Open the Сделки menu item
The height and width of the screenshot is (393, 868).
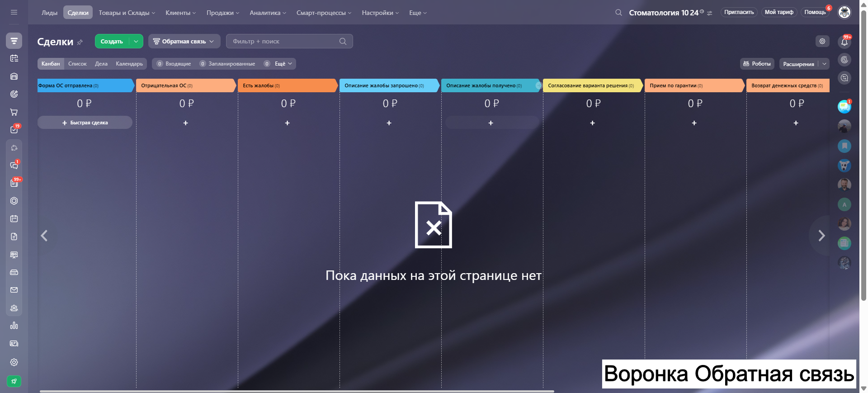tap(78, 13)
